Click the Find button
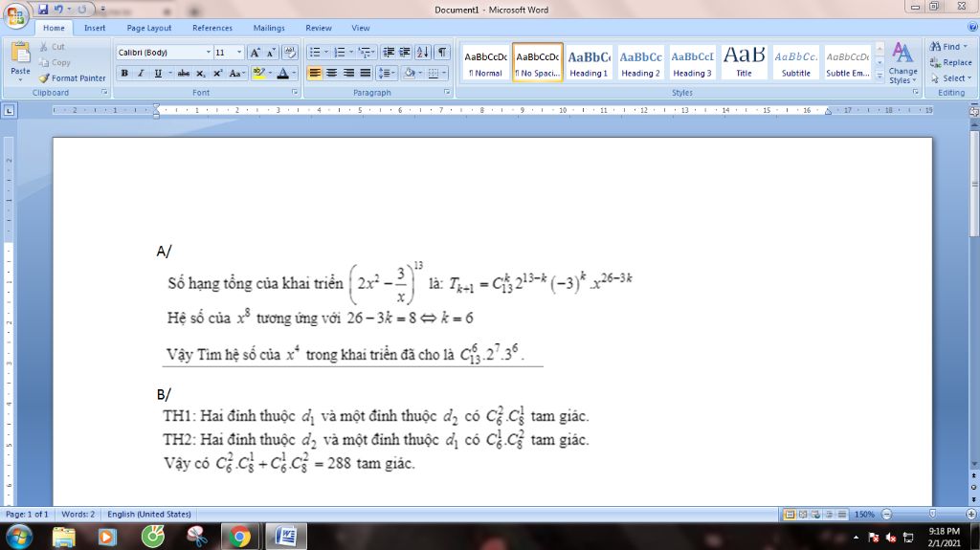 947,46
